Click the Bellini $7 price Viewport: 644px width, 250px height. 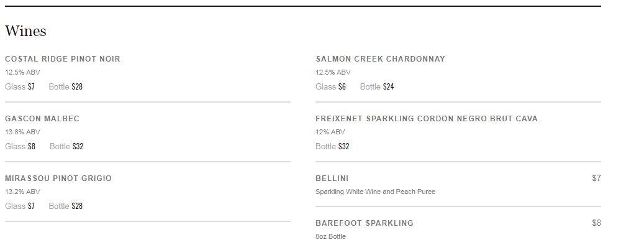point(596,178)
